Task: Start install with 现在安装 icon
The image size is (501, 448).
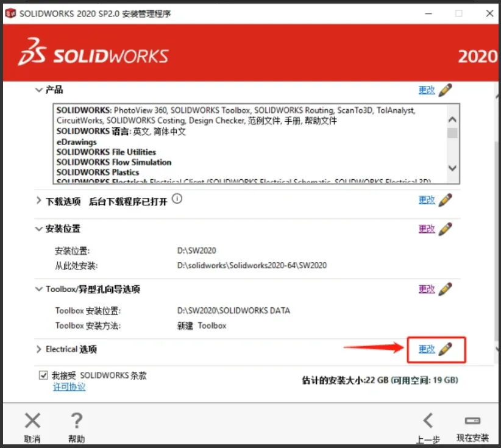Action: (472, 421)
